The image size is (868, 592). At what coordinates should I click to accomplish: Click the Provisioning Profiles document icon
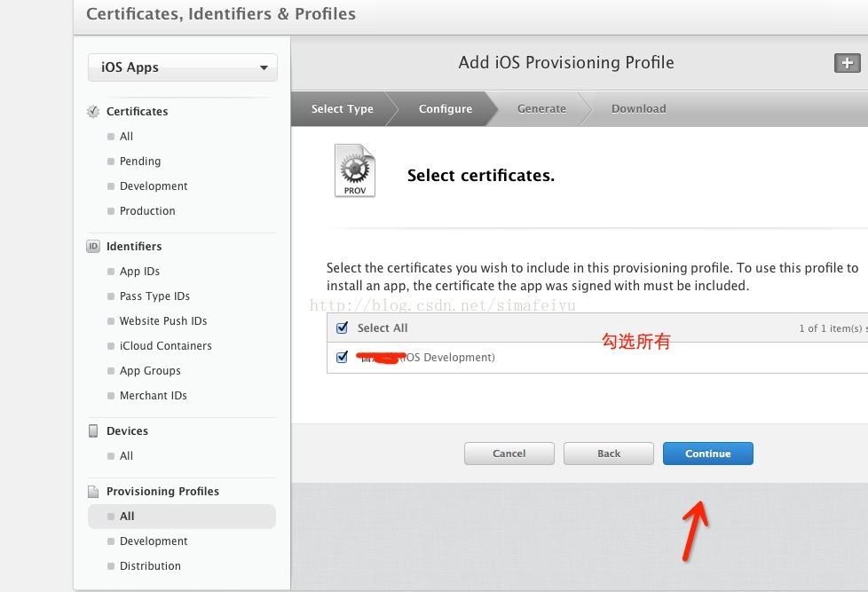pos(93,491)
